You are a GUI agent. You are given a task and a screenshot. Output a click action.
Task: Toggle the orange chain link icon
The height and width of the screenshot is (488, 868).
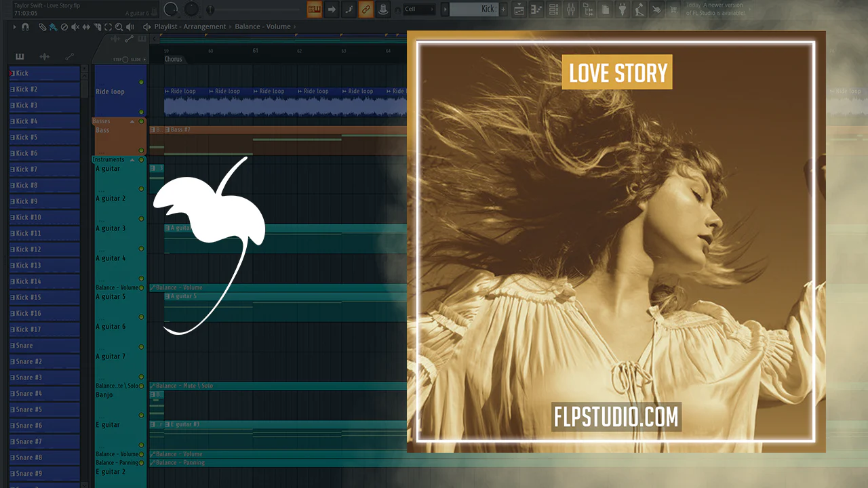click(x=366, y=9)
